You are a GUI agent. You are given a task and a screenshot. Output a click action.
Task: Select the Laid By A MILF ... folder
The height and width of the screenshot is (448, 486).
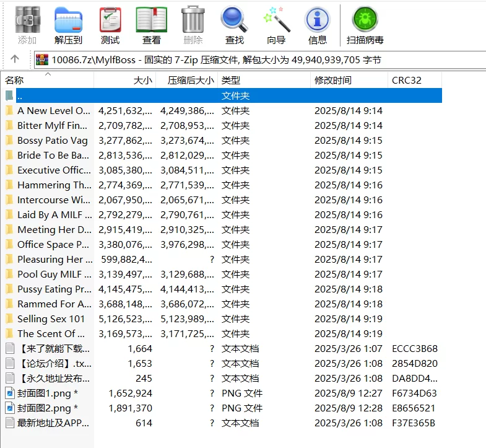coord(54,214)
